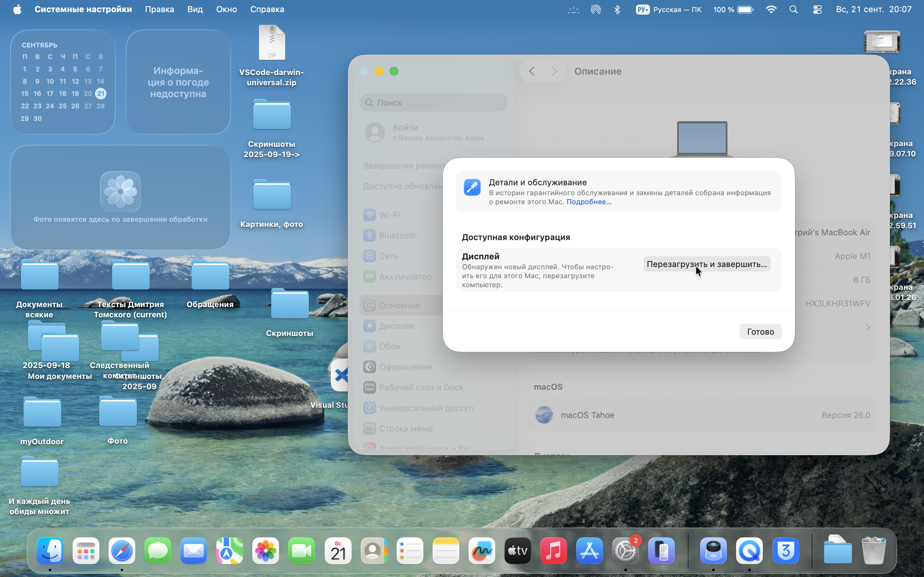924x577 pixels.
Task: Click the Freeform dock icon
Action: click(x=482, y=551)
